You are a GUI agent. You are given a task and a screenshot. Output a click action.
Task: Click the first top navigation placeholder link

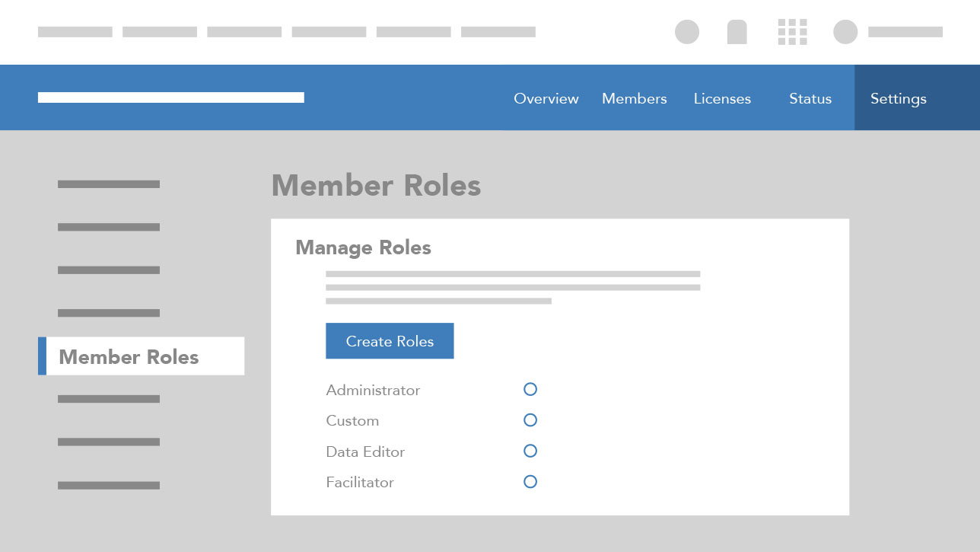click(75, 32)
